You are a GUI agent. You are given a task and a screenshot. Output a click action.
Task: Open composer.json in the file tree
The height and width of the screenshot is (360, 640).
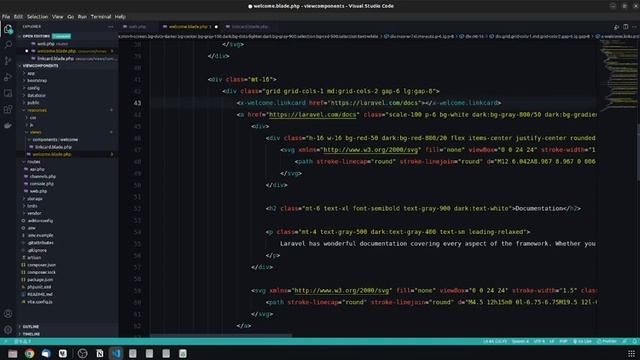[x=41, y=265]
